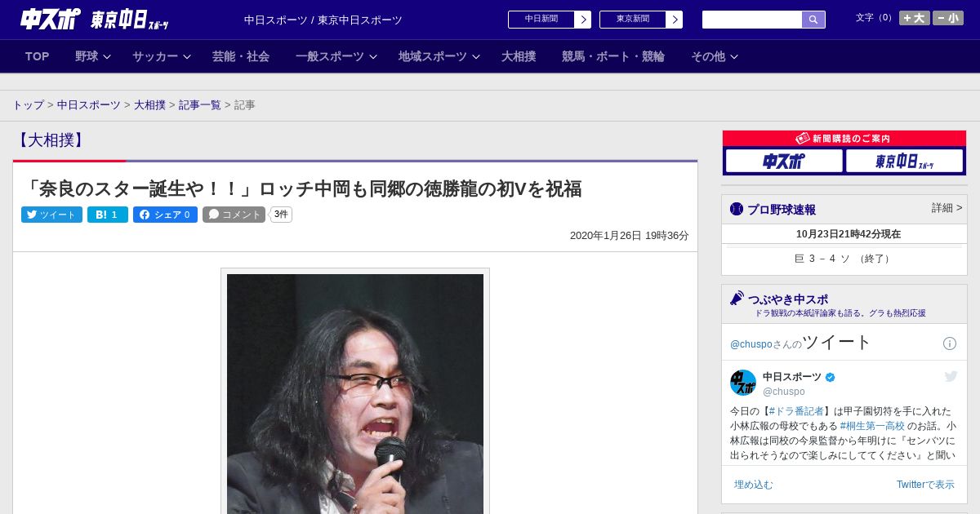The width and height of the screenshot is (980, 514).
Task: Click the Twitterで表示 link
Action: 925,485
